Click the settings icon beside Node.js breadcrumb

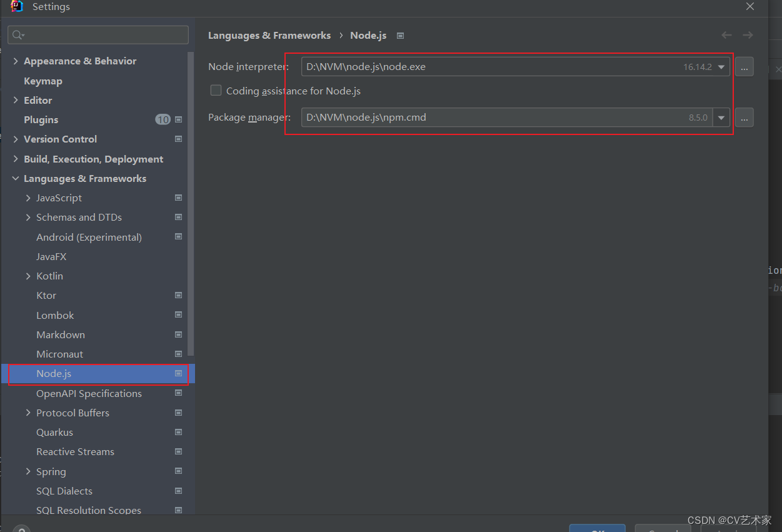[399, 36]
